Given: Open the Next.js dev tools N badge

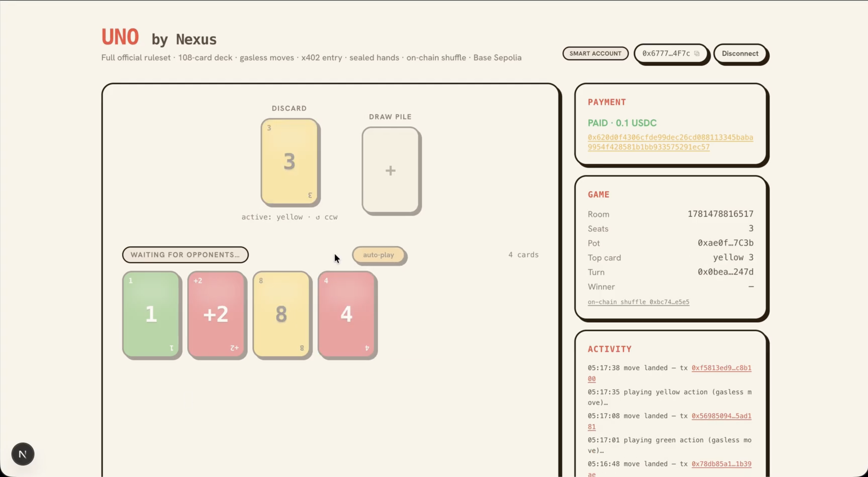Looking at the screenshot, I should pyautogui.click(x=22, y=454).
